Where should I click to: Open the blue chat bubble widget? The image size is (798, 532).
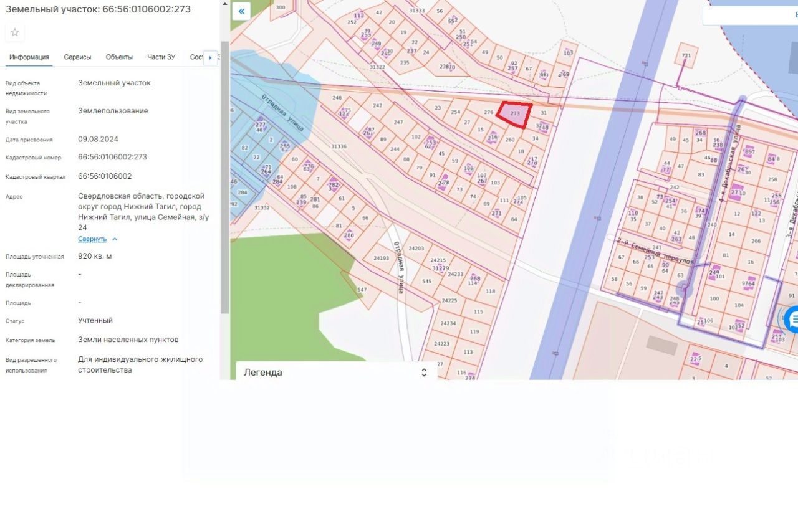click(x=792, y=320)
